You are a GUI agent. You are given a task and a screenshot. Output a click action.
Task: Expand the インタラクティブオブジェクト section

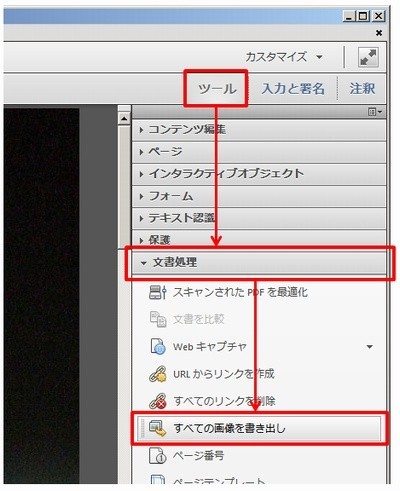259,174
